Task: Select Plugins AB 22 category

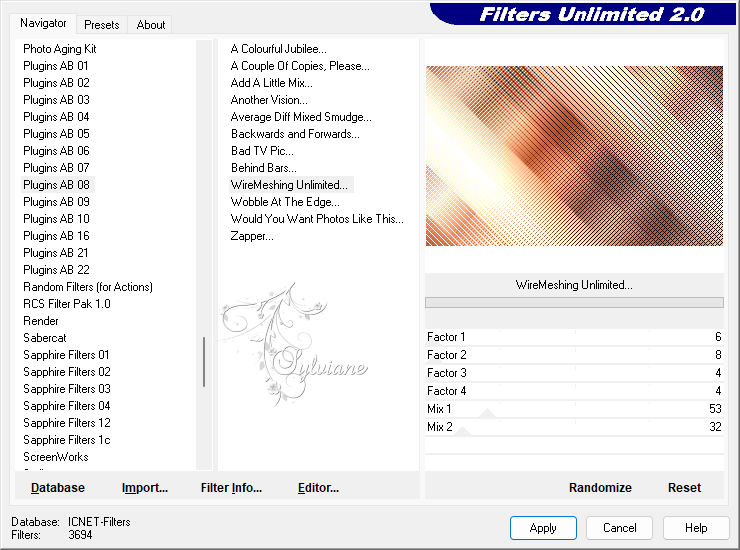Action: 56,270
